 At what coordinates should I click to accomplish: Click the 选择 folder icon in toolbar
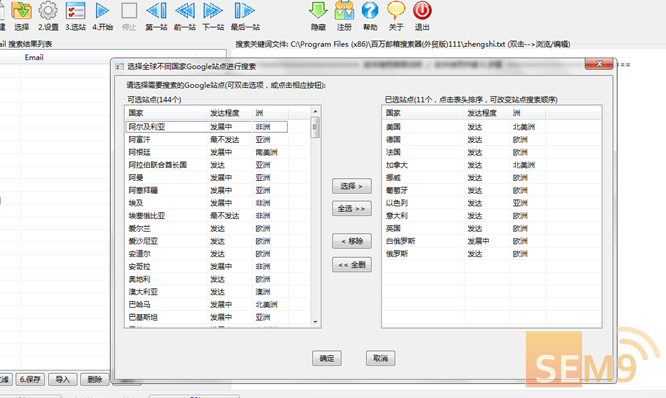tap(21, 11)
